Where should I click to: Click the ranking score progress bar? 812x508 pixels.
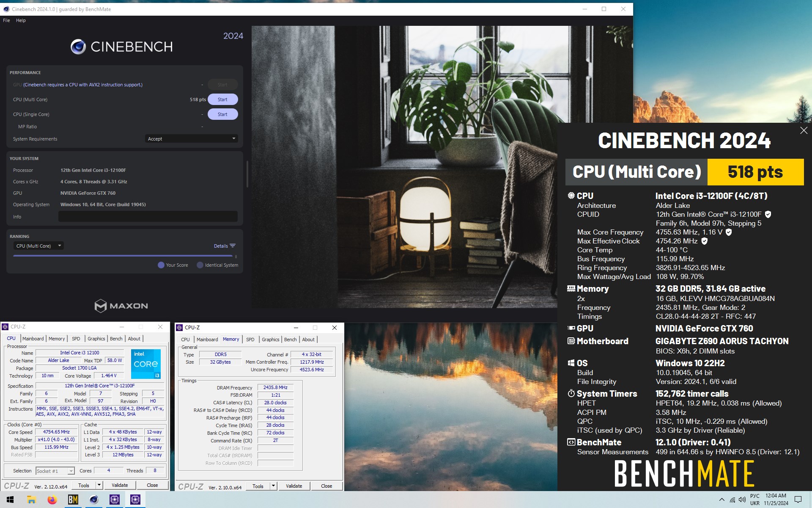tap(123, 256)
